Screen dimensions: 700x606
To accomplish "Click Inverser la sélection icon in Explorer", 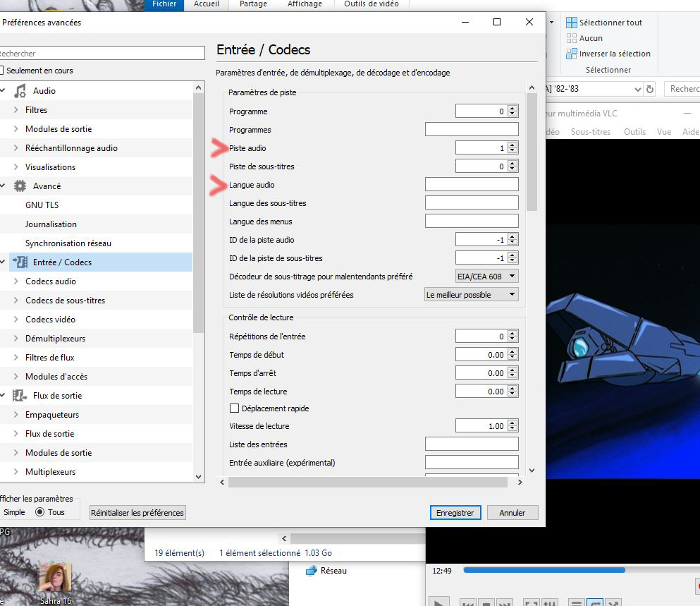I will pos(572,54).
